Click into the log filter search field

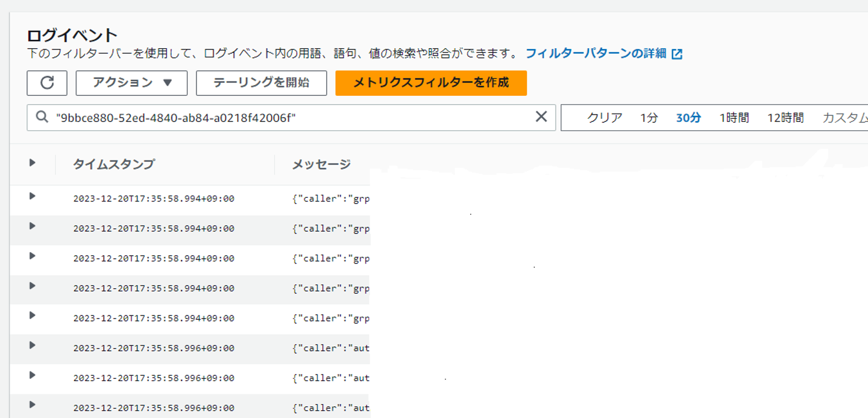tap(289, 118)
